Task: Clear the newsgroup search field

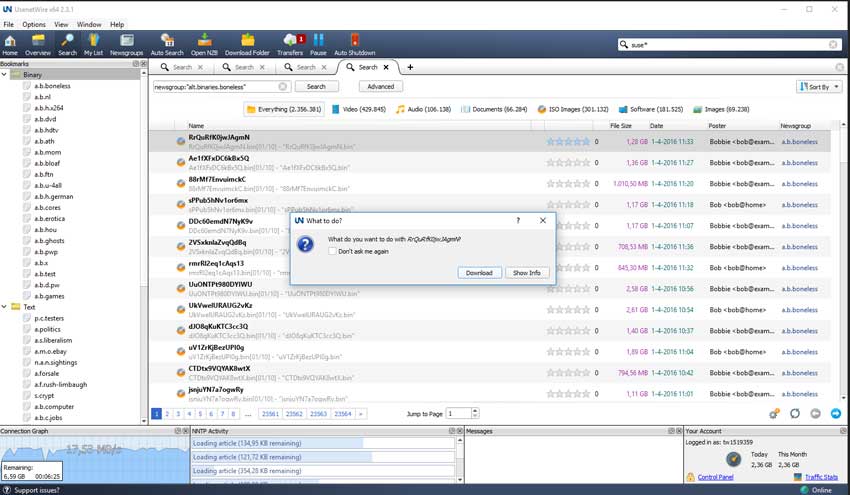Action: pos(282,87)
